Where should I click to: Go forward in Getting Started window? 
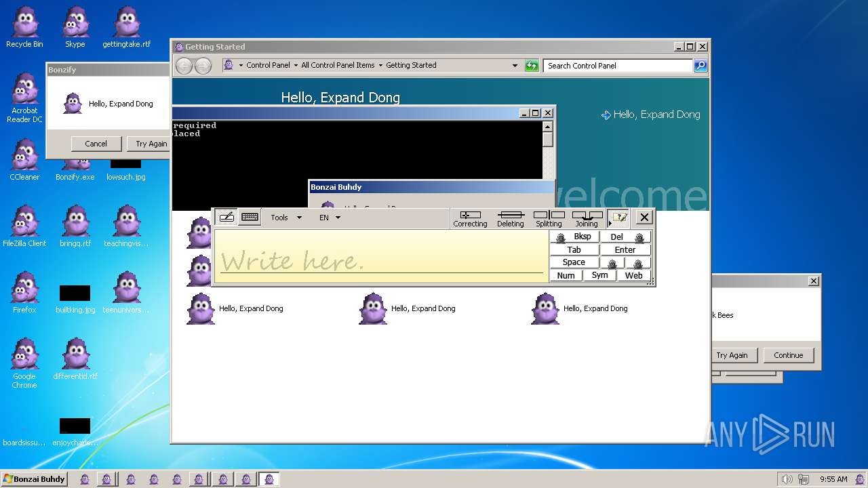203,66
